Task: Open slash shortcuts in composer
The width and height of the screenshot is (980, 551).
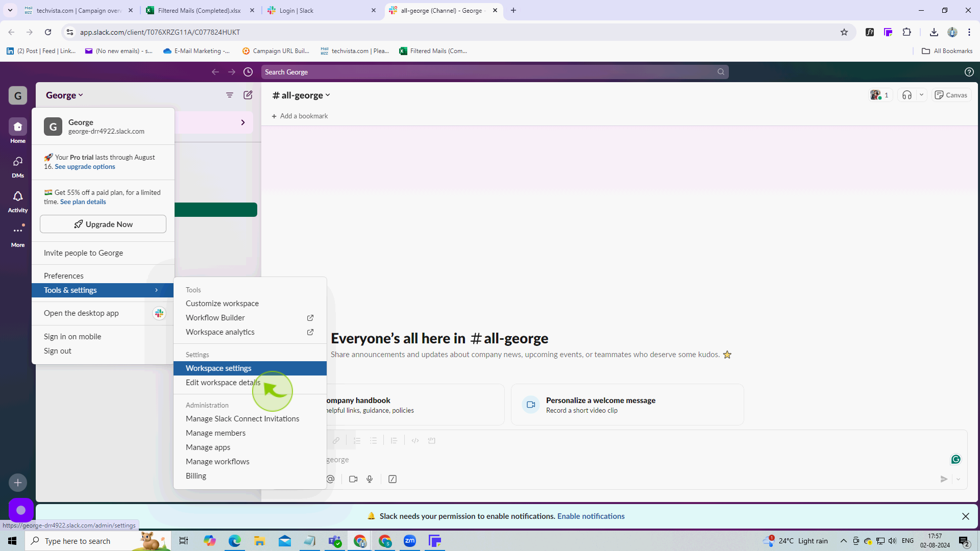Action: pyautogui.click(x=393, y=479)
